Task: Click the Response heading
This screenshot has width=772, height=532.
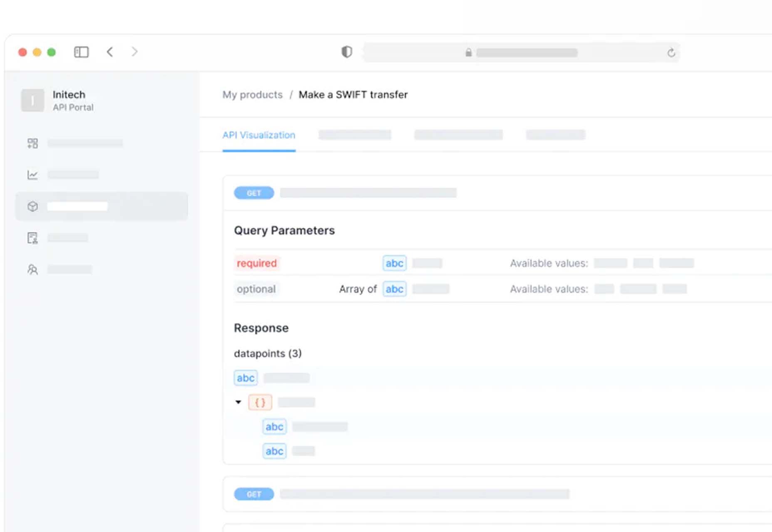Action: pyautogui.click(x=261, y=328)
